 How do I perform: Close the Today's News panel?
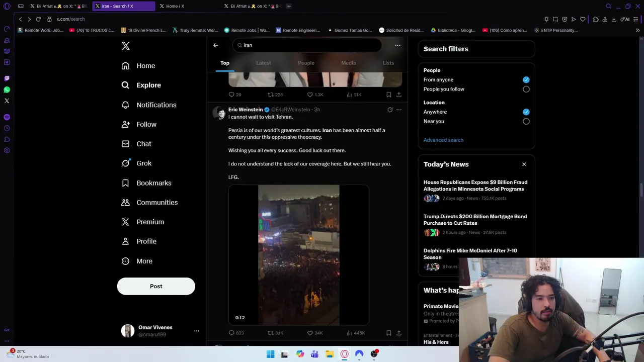point(524,164)
